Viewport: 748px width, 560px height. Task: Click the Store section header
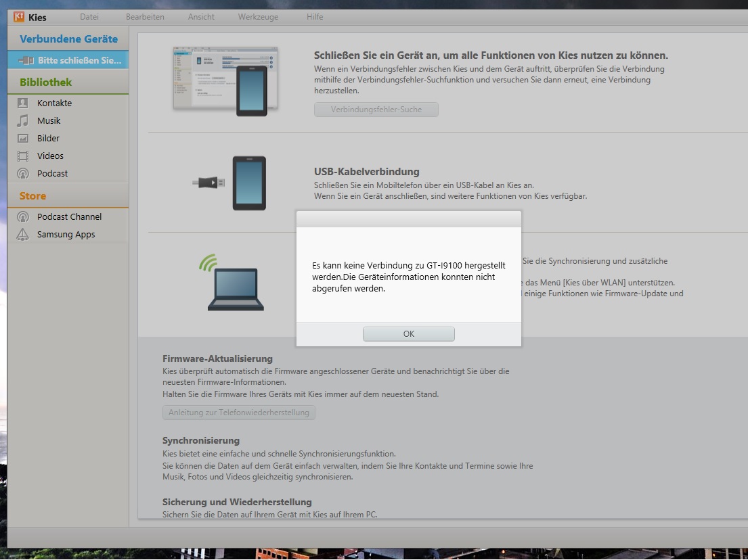click(32, 196)
